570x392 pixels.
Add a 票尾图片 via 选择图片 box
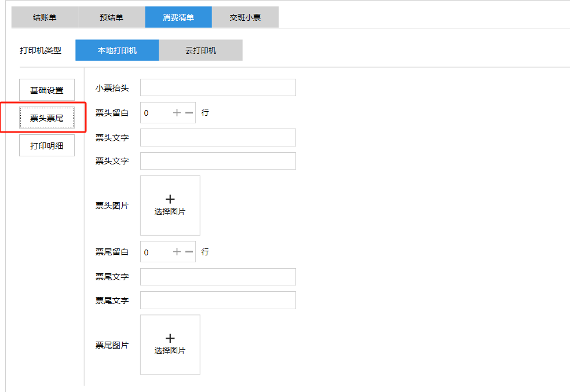[170, 345]
